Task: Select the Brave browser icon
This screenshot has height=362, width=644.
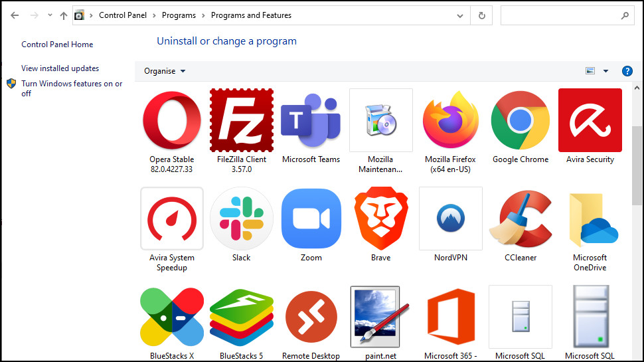Action: click(x=380, y=219)
